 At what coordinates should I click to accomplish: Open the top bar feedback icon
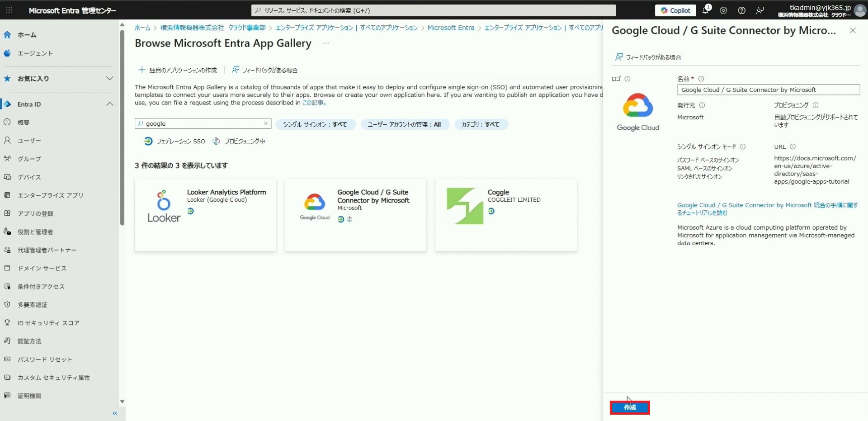point(760,10)
